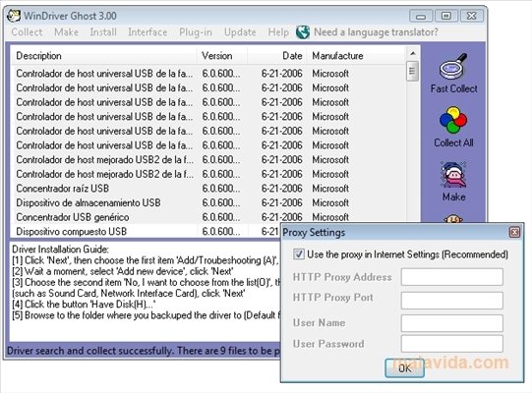Click the Make pig icon
This screenshot has width=532, height=393.
(x=453, y=175)
